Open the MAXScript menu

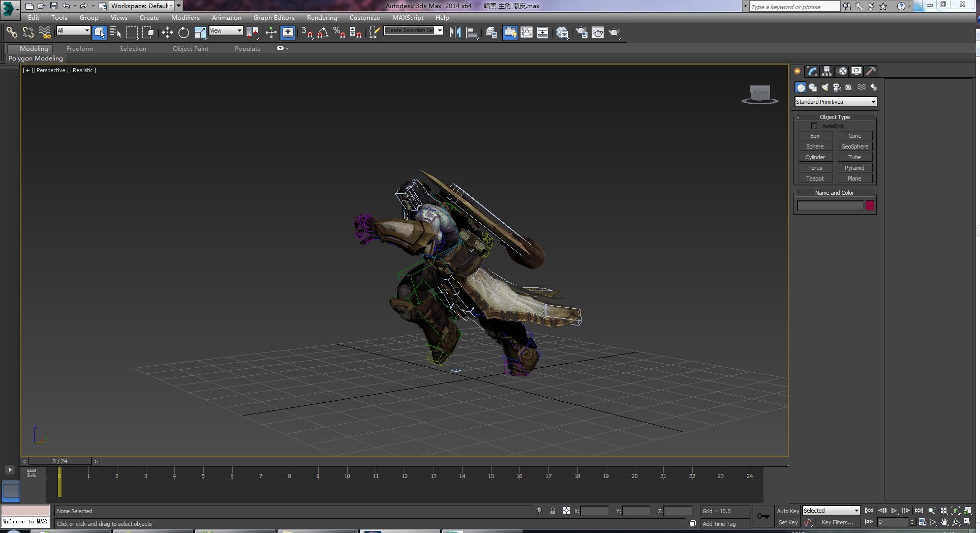pyautogui.click(x=408, y=17)
